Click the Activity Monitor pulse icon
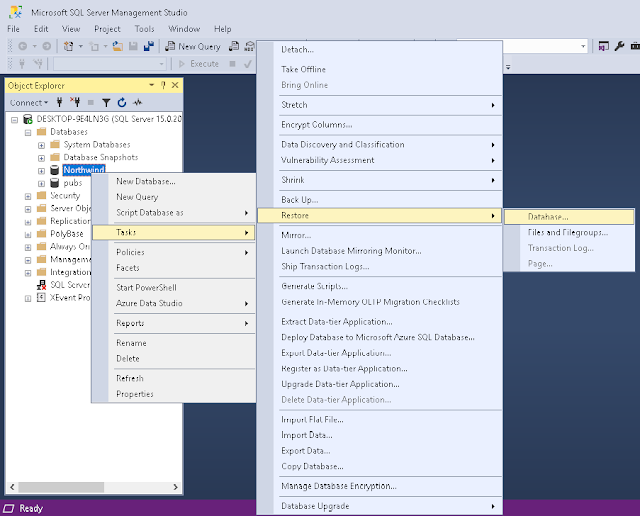Screen dimensions: 640x516 click(x=138, y=102)
